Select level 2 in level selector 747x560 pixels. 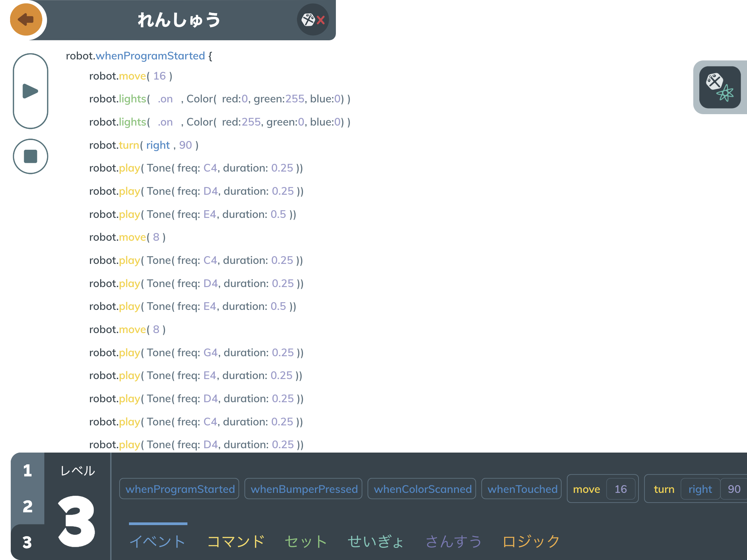pos(28,506)
